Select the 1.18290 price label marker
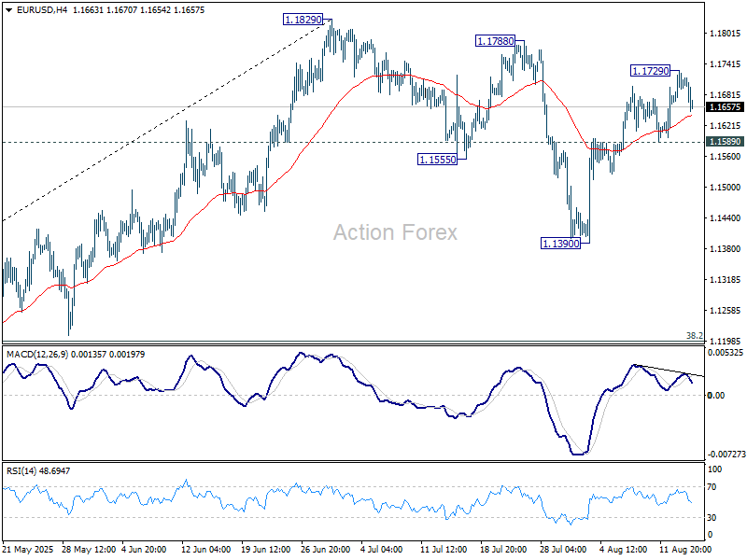747x560 pixels. (301, 19)
